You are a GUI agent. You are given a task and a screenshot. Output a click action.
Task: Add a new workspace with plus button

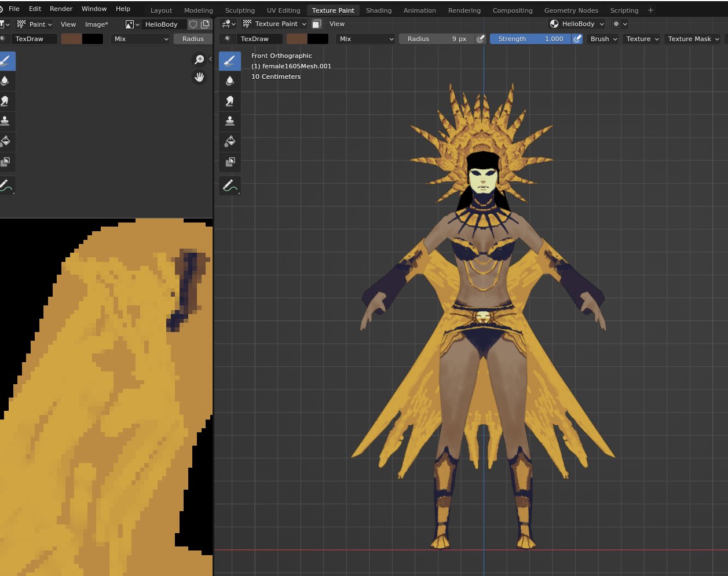[650, 10]
